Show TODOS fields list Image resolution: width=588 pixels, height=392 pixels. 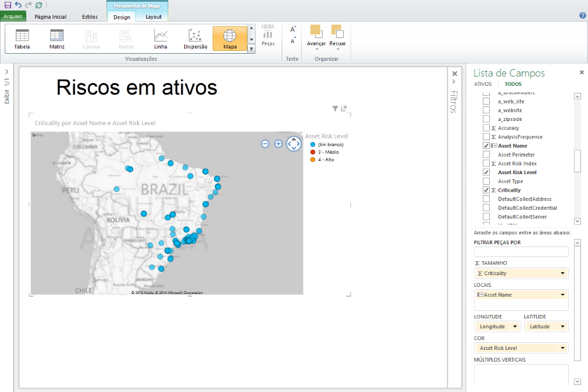coord(513,84)
